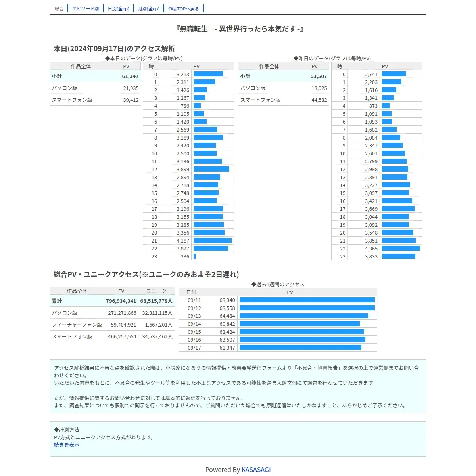Screen dimensions: 476x476
Task: Click the 総合PV・ユニークアクセス heading
Action: coord(146,274)
